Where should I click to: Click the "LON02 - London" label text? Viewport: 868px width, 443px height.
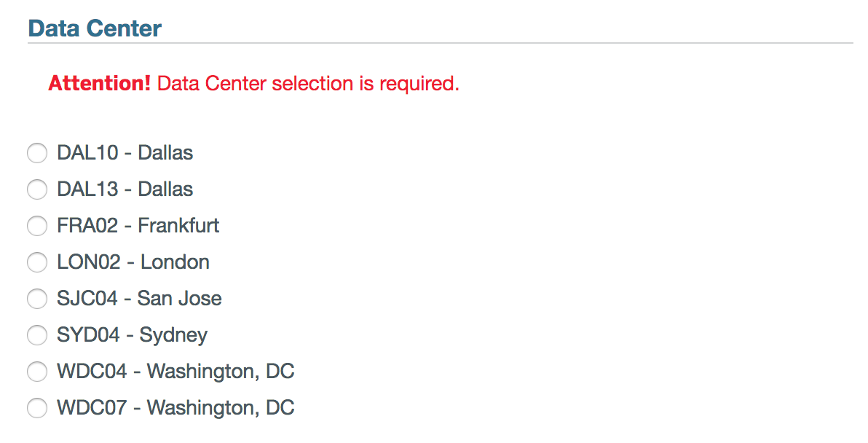(x=133, y=262)
